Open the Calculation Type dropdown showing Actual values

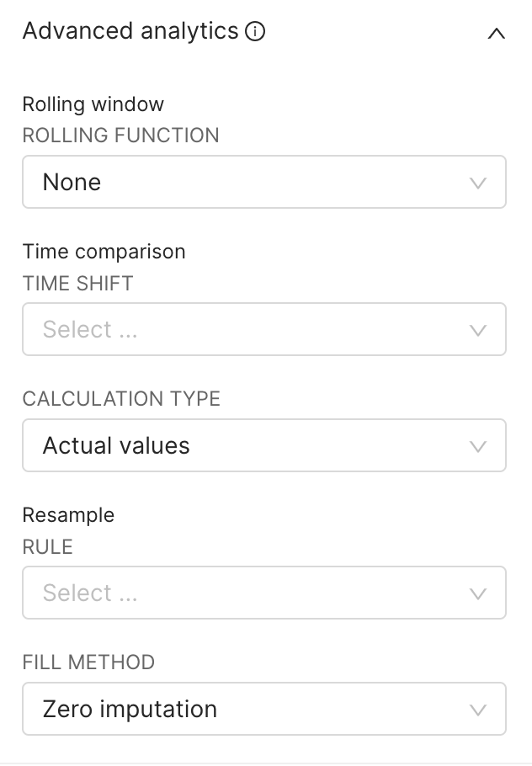(x=264, y=445)
